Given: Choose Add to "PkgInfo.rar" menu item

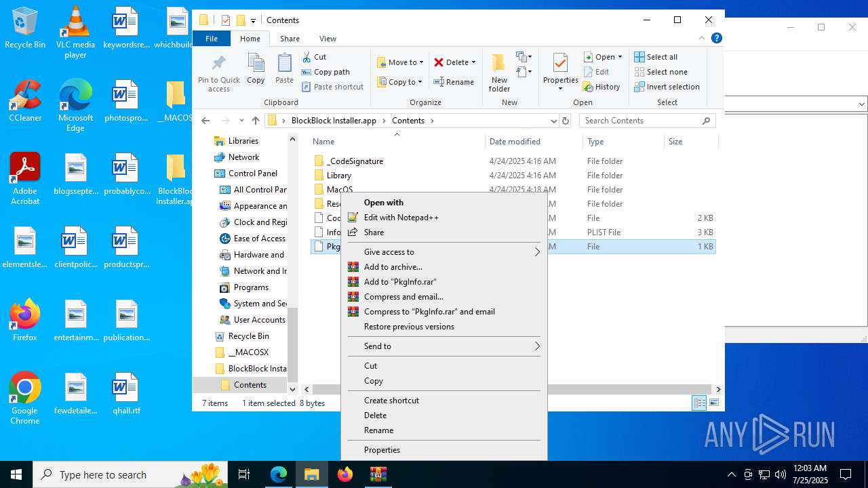Looking at the screenshot, I should (444, 282).
